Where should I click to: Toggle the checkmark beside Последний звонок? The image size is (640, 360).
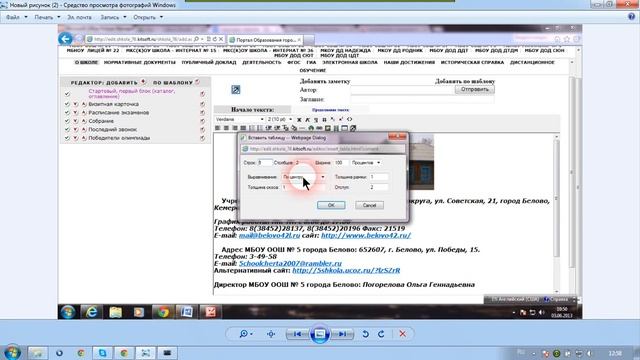pyautogui.click(x=67, y=129)
